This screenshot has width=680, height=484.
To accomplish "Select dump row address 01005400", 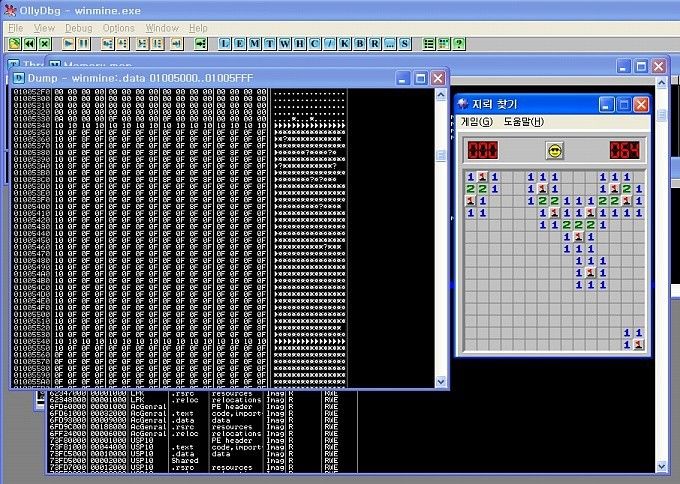I will [32, 206].
